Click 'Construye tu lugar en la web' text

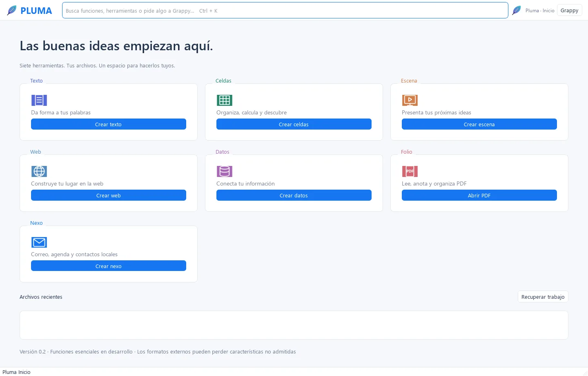(67, 184)
